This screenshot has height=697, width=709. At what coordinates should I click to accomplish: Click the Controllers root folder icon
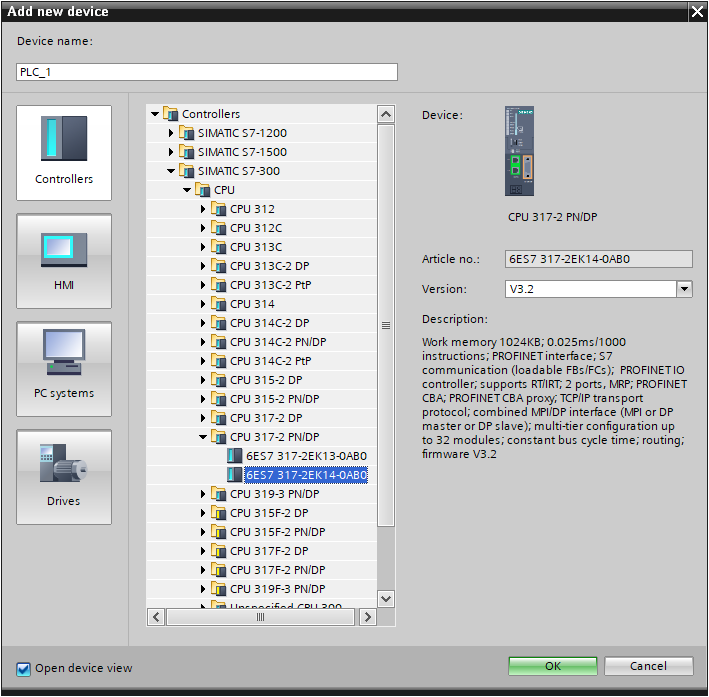[170, 114]
